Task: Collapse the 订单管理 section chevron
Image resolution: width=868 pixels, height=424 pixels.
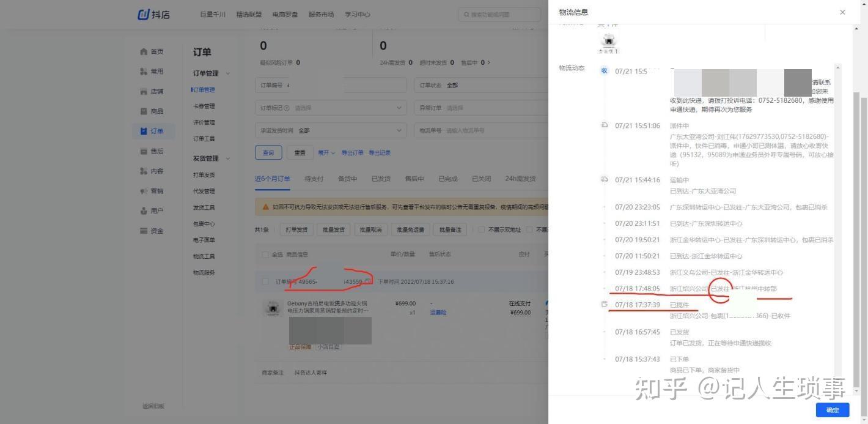Action: [x=228, y=73]
